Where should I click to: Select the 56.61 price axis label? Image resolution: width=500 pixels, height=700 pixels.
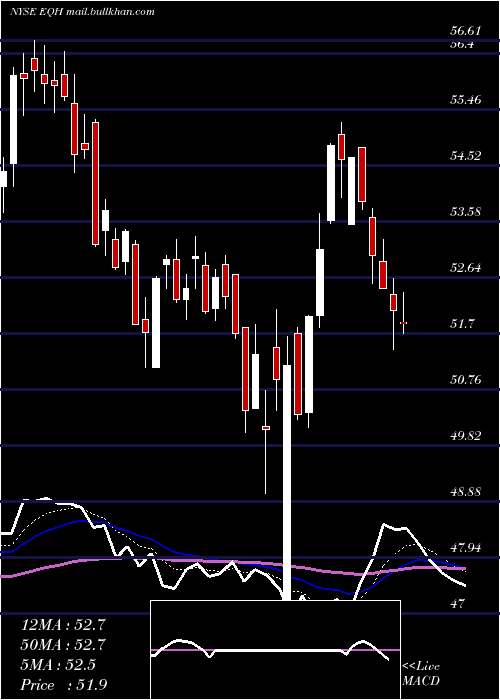465,31
